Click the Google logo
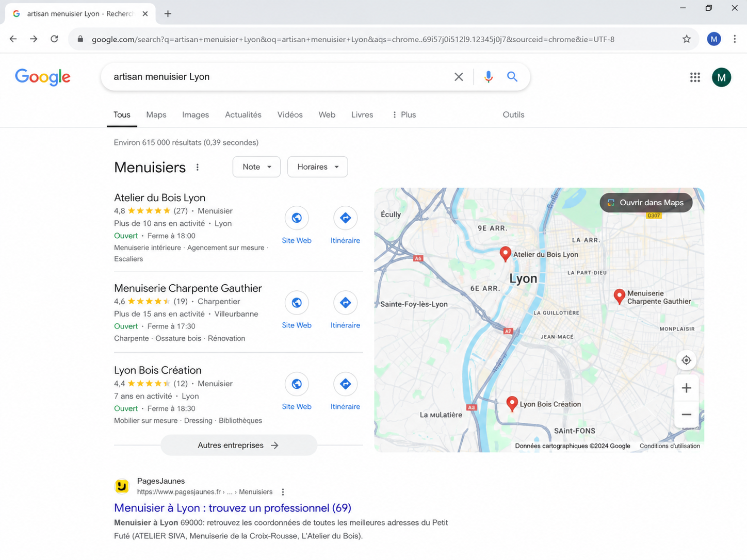 click(x=43, y=77)
